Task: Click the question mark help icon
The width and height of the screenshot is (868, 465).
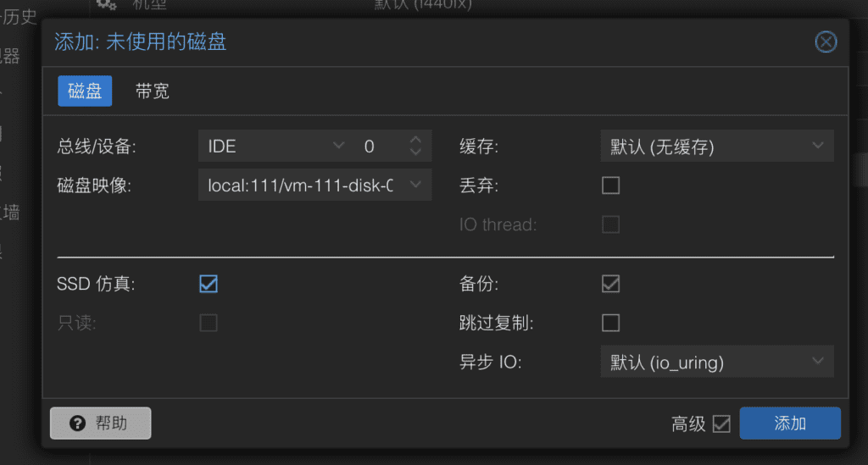Action: tap(77, 423)
